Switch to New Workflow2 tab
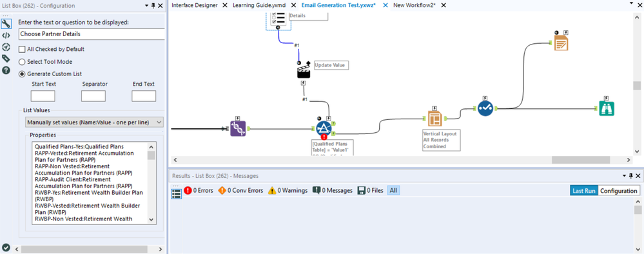Viewport: 644px width, 254px height. (414, 5)
